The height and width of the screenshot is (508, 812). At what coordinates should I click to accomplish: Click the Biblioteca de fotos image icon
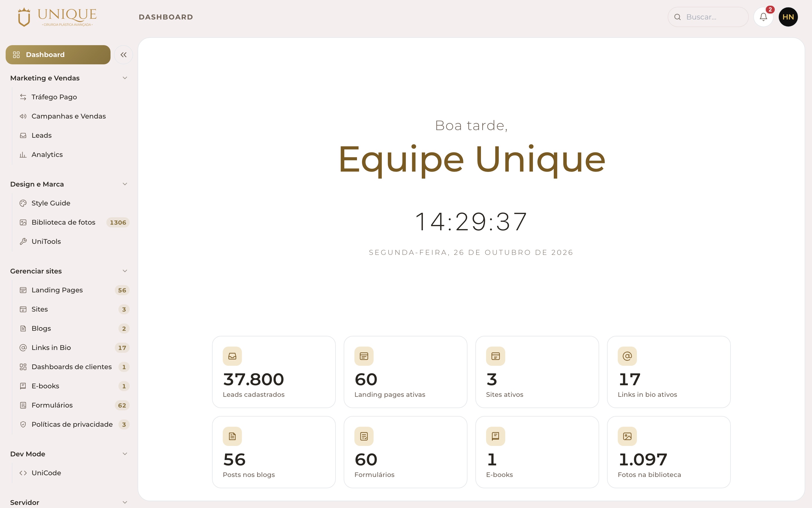(x=23, y=222)
